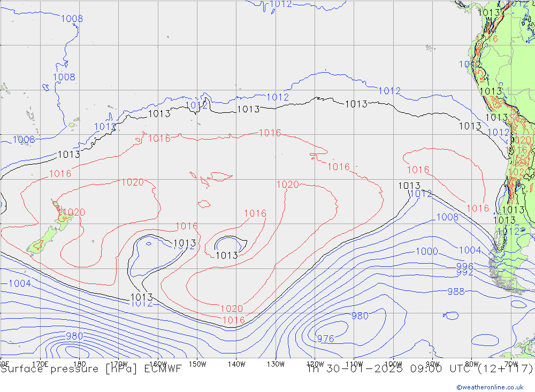Select the 976 low pressure label
The height and width of the screenshot is (392, 535).
point(325,339)
